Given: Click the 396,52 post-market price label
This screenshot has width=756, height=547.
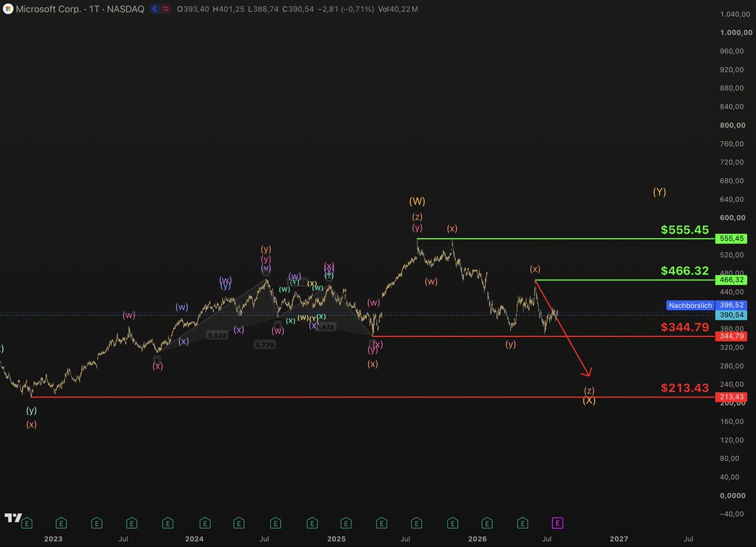Looking at the screenshot, I should click(x=732, y=305).
